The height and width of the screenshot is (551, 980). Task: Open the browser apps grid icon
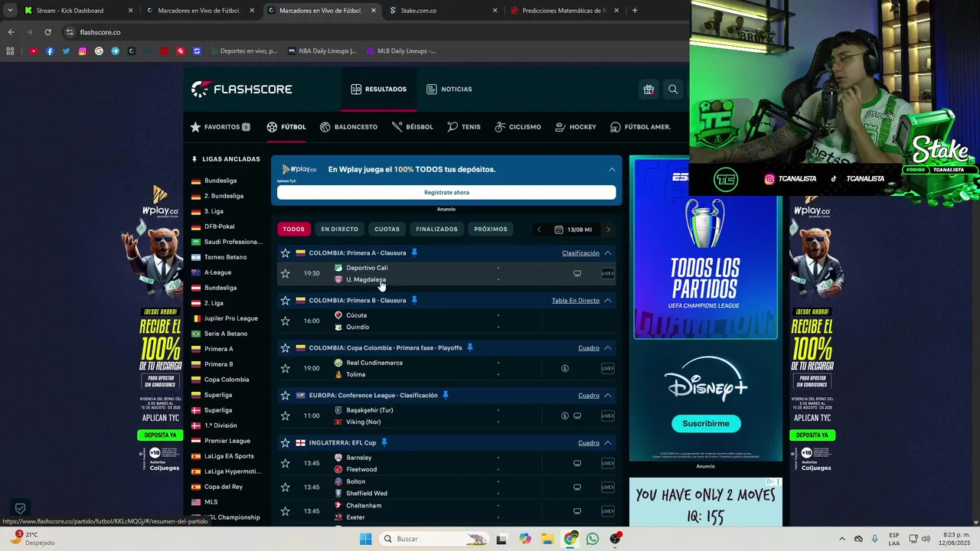pos(10,51)
